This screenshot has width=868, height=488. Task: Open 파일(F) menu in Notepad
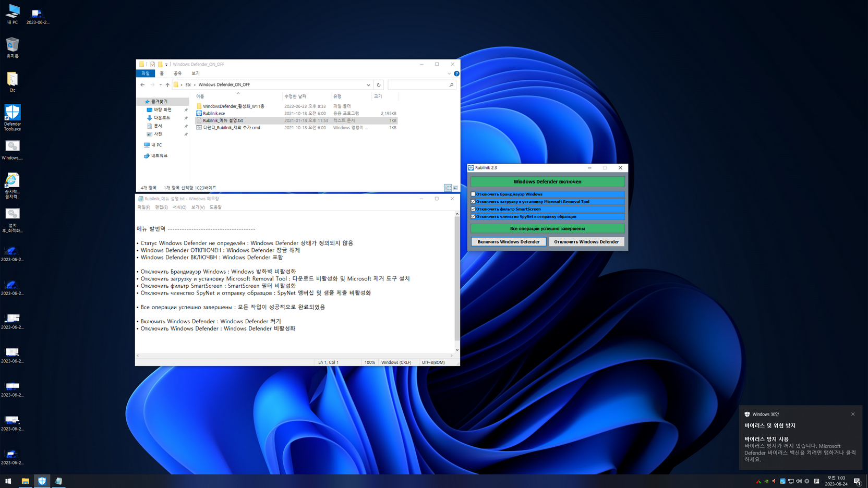143,208
